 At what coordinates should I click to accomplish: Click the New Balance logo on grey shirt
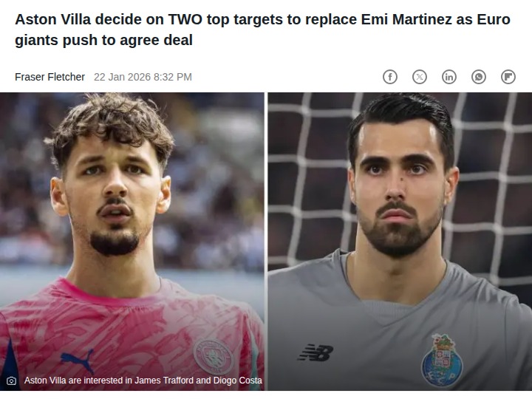pyautogui.click(x=316, y=353)
